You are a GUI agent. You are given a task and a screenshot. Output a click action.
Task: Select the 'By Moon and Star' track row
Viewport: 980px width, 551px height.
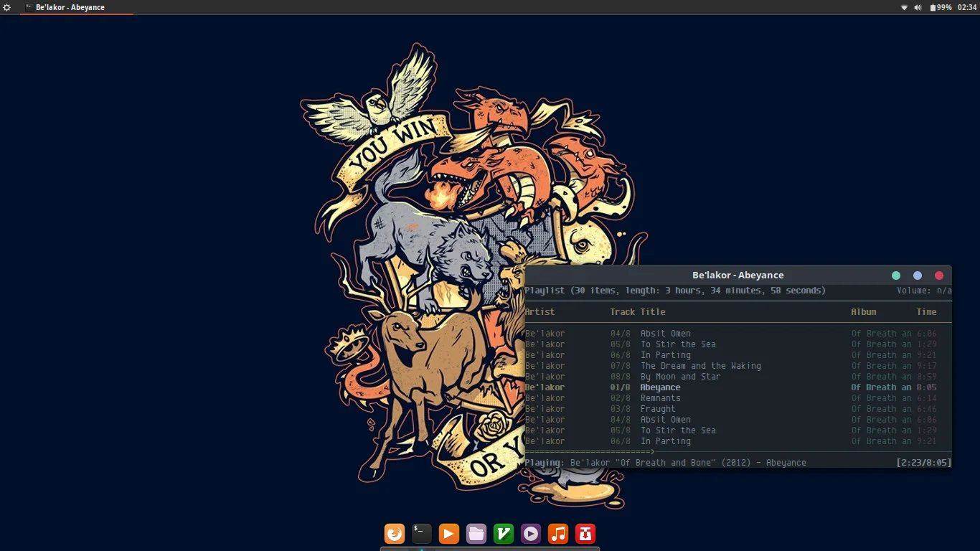pos(738,377)
